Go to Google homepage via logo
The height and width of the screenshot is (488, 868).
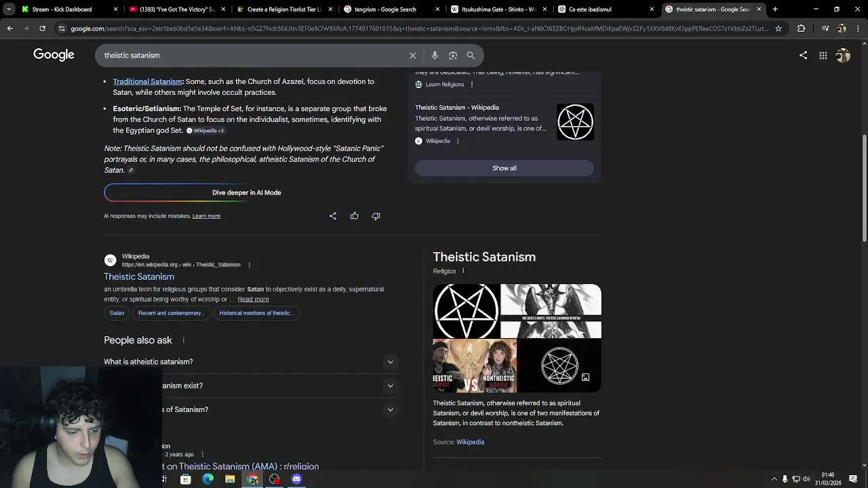(x=54, y=55)
